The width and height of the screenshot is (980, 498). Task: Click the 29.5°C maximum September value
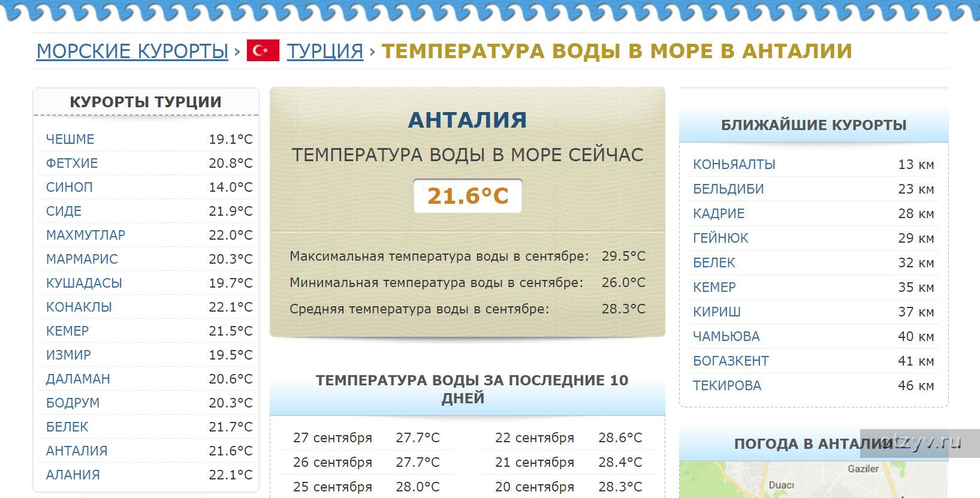pyautogui.click(x=623, y=256)
